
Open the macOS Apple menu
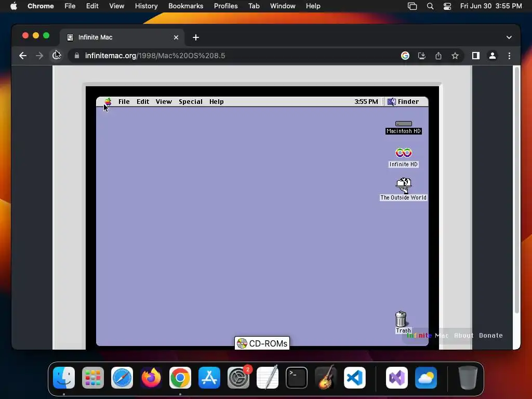[14, 6]
